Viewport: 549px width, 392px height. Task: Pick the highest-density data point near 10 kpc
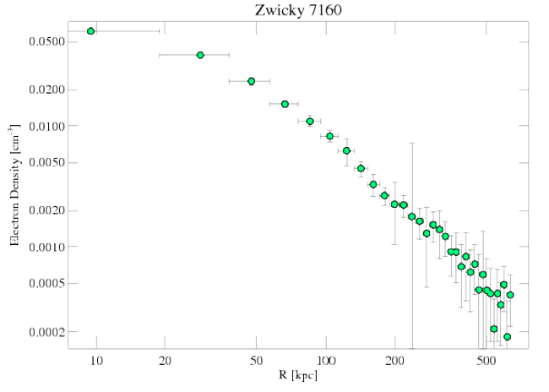click(91, 31)
